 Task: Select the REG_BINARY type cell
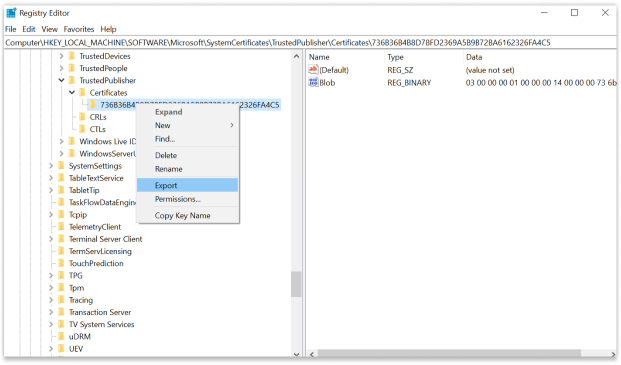tap(409, 83)
